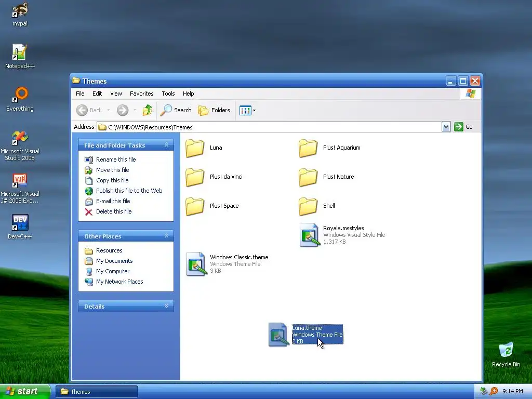Image resolution: width=532 pixels, height=399 pixels.
Task: Open the Forward history dropdown arrow
Action: click(x=135, y=110)
